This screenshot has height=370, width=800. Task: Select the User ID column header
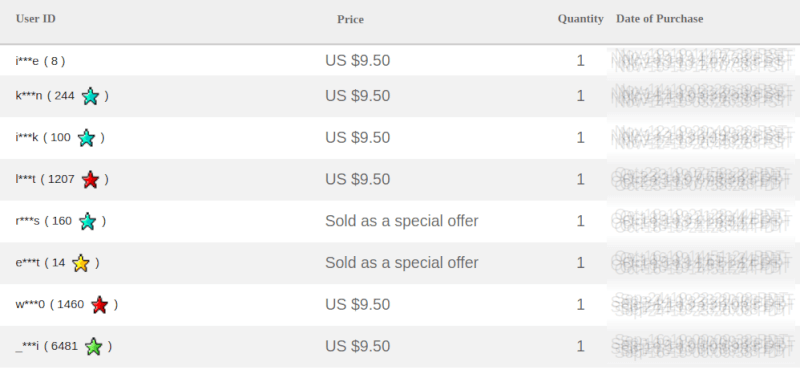coord(36,19)
